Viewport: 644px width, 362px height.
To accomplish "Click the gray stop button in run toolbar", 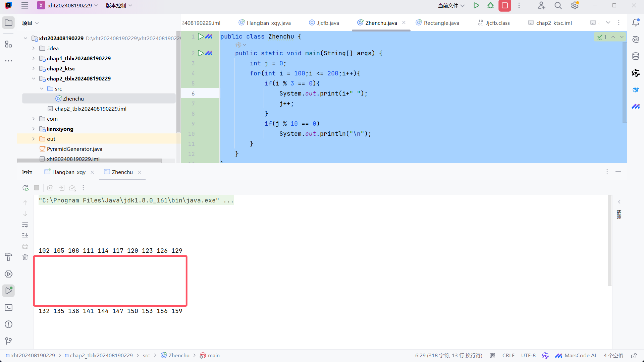I will [x=37, y=188].
